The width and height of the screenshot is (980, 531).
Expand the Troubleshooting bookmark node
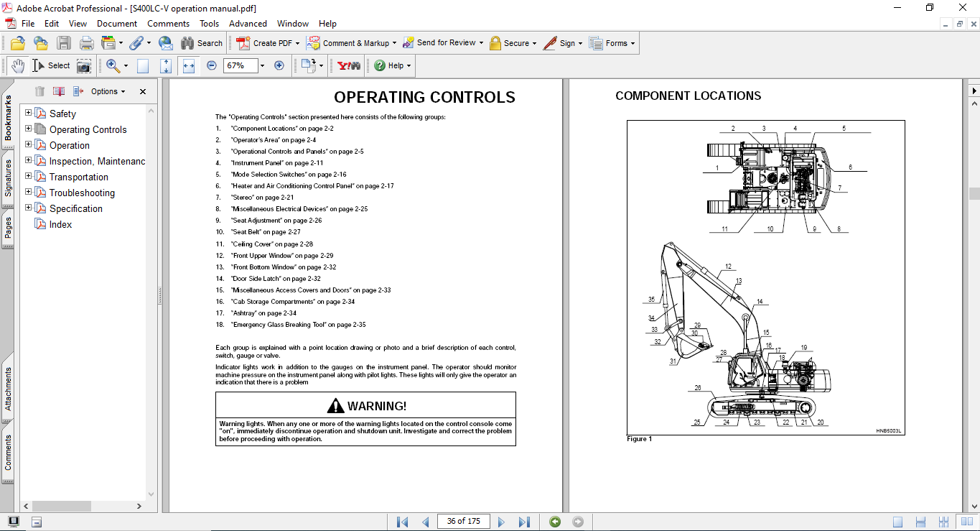click(29, 192)
